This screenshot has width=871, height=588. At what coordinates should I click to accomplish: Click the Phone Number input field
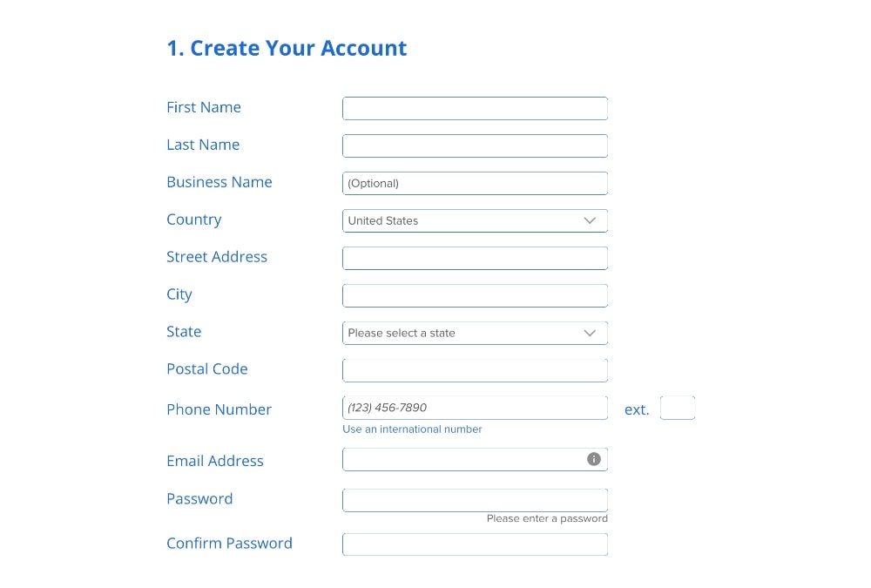(475, 407)
